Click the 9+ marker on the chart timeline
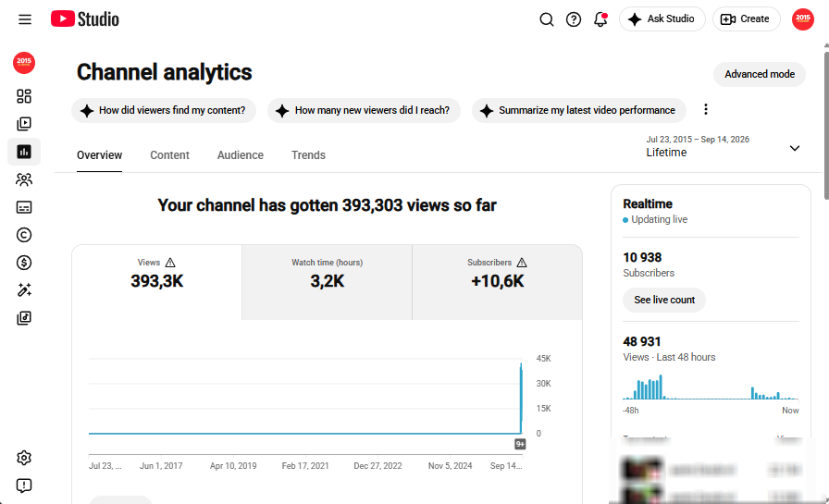 click(520, 444)
